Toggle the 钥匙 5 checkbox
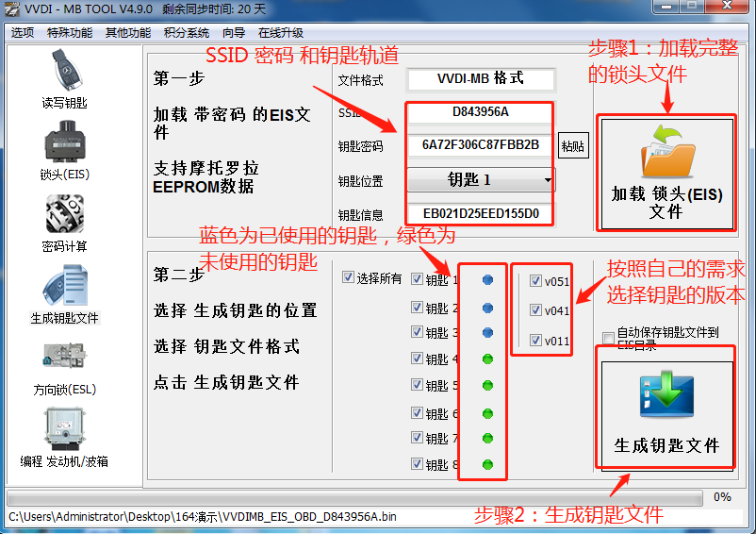The height and width of the screenshot is (534, 756). pyautogui.click(x=417, y=384)
